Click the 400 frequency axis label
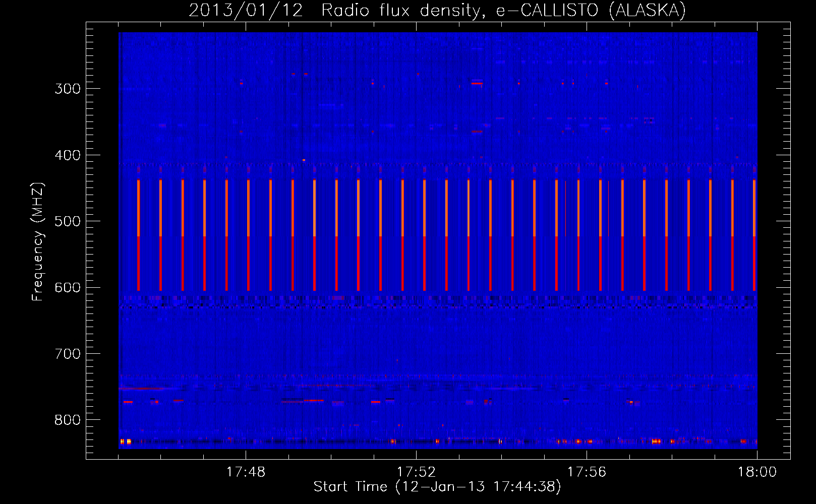The width and height of the screenshot is (816, 504). click(68, 155)
